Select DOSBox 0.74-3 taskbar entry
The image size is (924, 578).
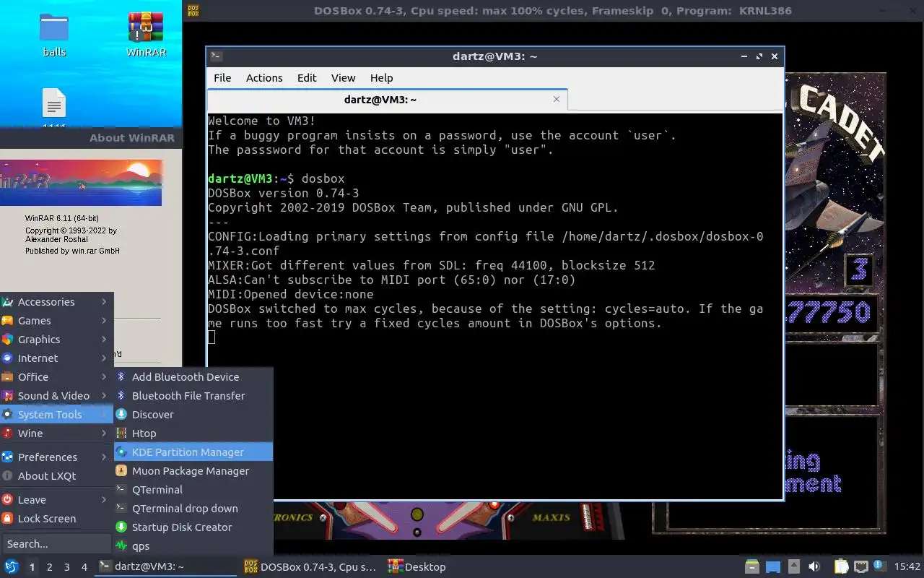(311, 567)
